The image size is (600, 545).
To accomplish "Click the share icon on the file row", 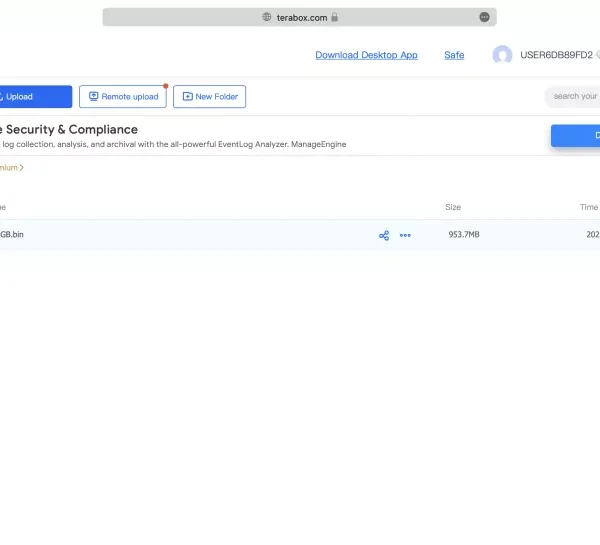I will click(x=384, y=236).
